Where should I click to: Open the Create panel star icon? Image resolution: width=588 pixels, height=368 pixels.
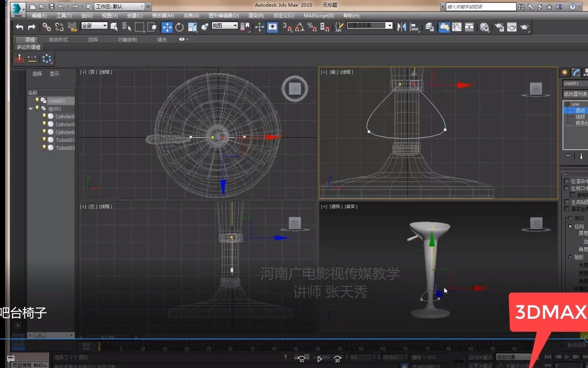pos(564,73)
